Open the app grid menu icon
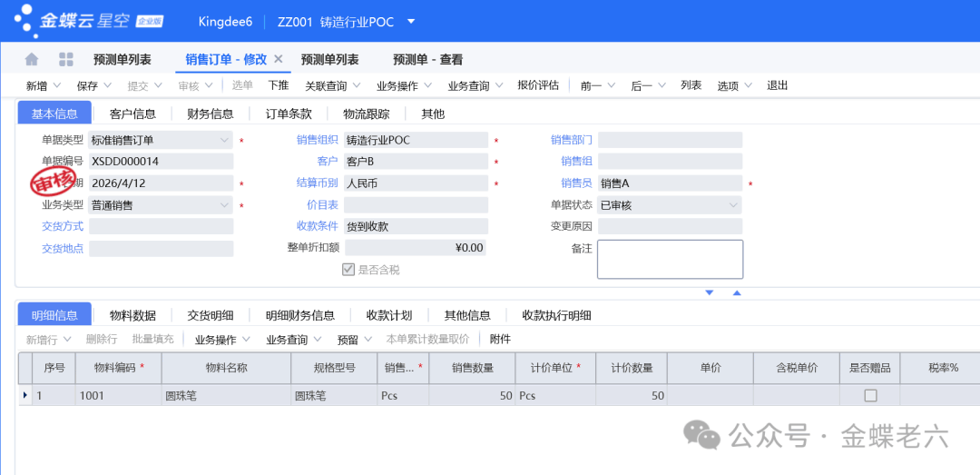Image resolution: width=980 pixels, height=475 pixels. click(x=66, y=60)
